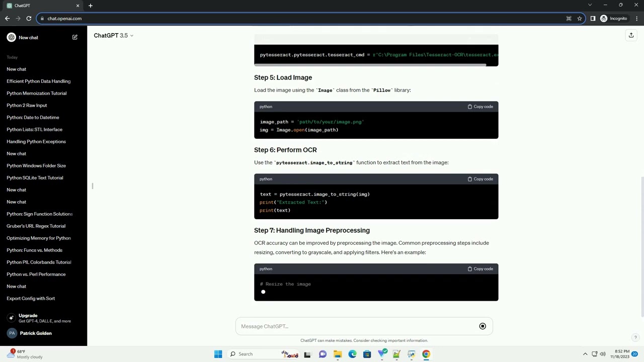Image resolution: width=644 pixels, height=362 pixels.
Task: Click the QR grid icon in address bar
Action: (569, 19)
